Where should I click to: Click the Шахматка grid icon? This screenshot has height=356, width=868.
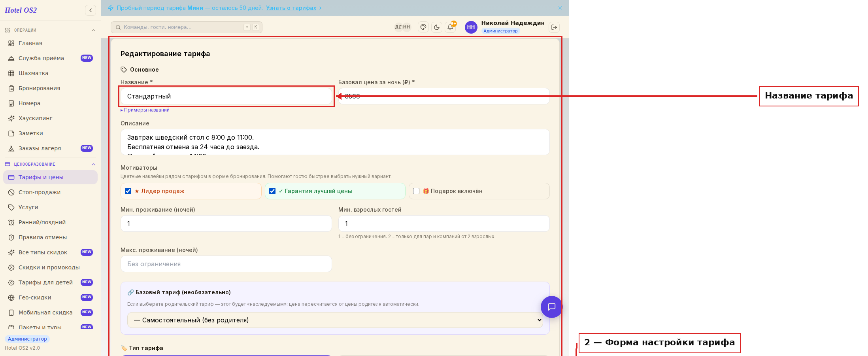point(11,73)
